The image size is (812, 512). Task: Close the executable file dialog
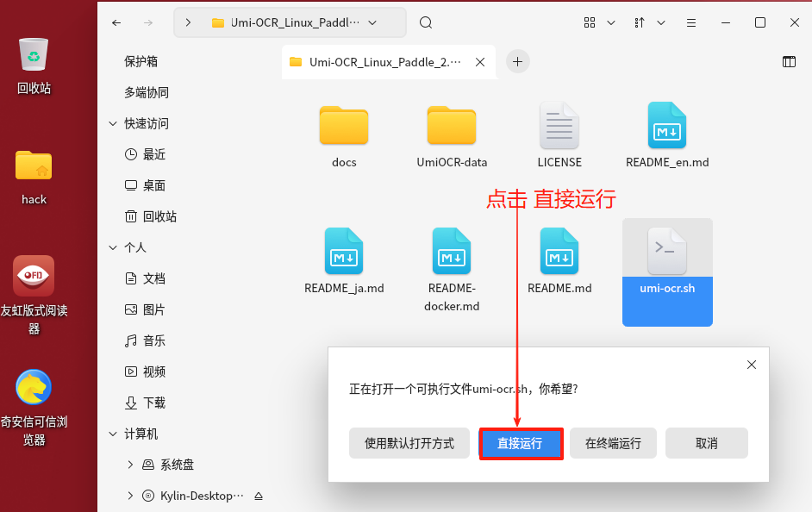(x=752, y=365)
